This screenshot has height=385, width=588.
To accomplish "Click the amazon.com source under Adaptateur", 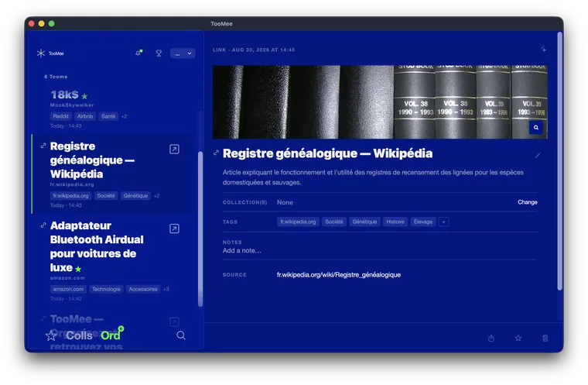I will (x=67, y=278).
